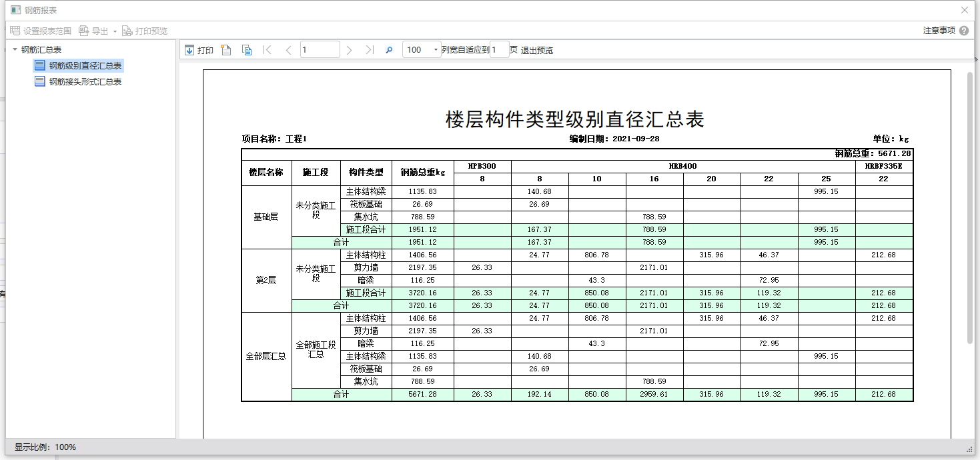The height and width of the screenshot is (460, 980).
Task: Go to the next page
Action: click(349, 50)
